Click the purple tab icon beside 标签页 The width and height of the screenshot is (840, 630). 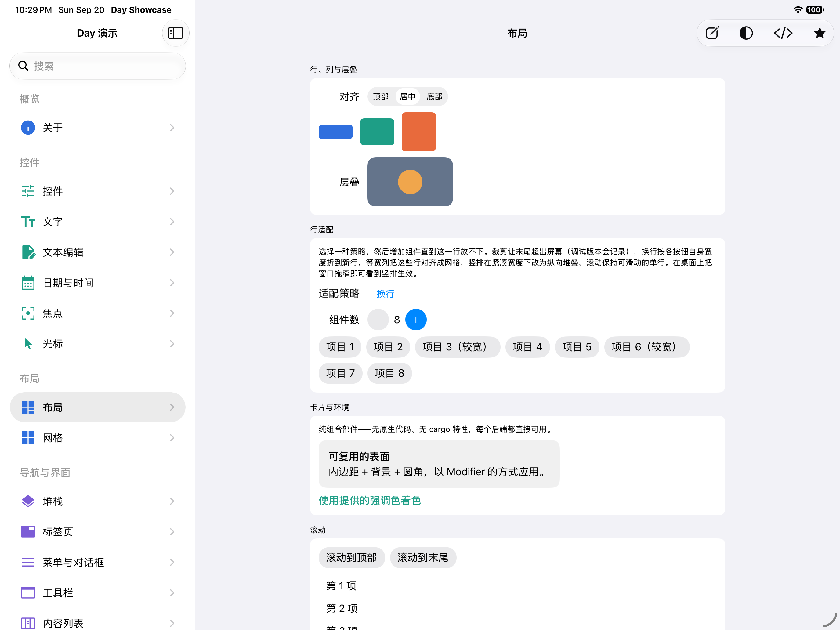[x=28, y=532]
